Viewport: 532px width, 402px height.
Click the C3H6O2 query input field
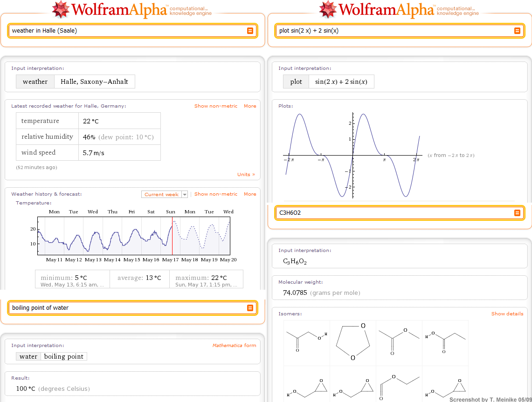pos(400,213)
